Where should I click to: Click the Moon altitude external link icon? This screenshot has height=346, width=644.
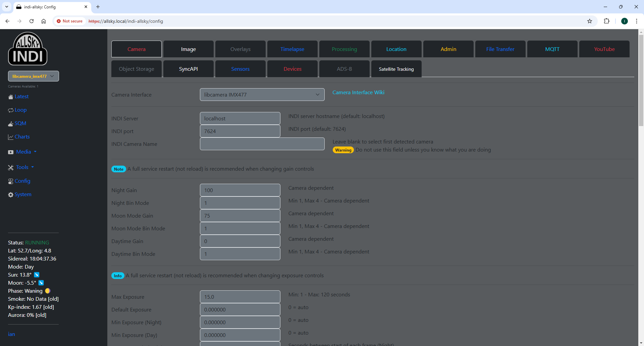pos(41,283)
